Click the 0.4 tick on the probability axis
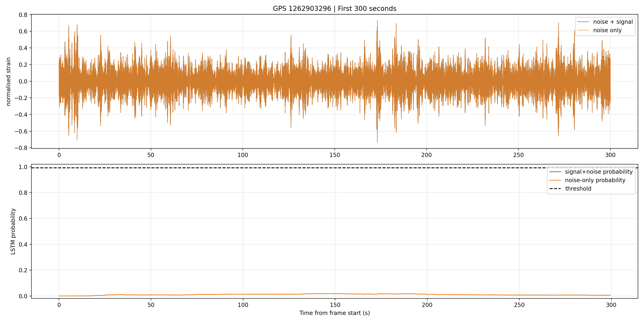 point(23,245)
